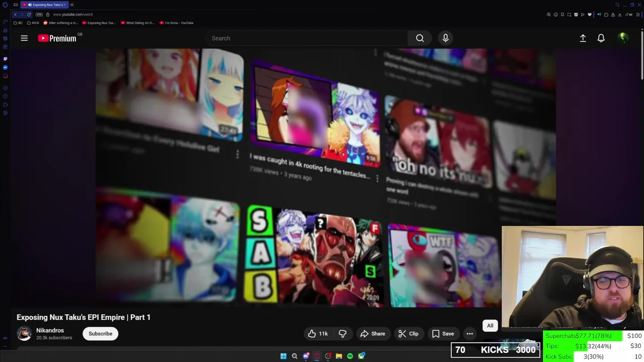The height and width of the screenshot is (362, 644).
Task: Open What Dating An O... bookmark
Action: [138, 23]
